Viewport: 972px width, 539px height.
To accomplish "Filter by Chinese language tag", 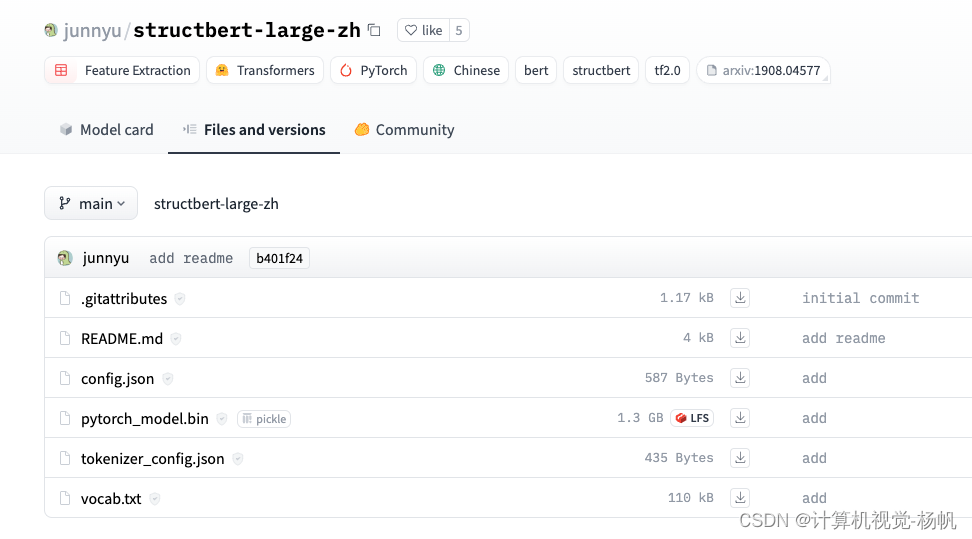I will pyautogui.click(x=466, y=70).
